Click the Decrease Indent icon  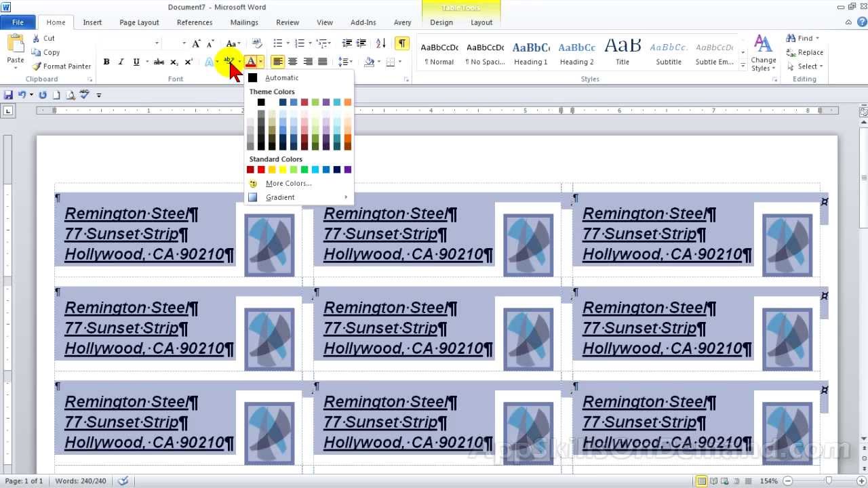tap(347, 43)
